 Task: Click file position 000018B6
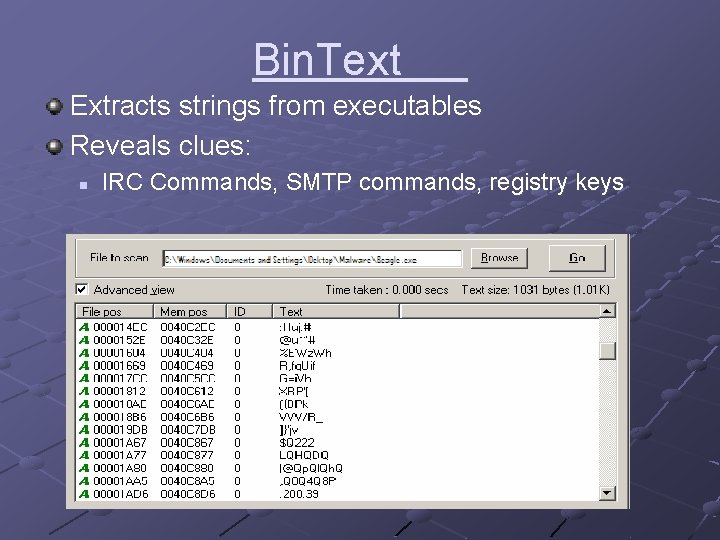119,417
